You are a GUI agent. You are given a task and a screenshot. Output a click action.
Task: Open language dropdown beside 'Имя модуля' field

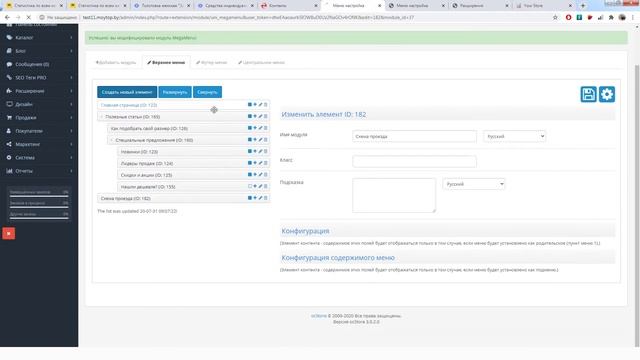point(515,136)
